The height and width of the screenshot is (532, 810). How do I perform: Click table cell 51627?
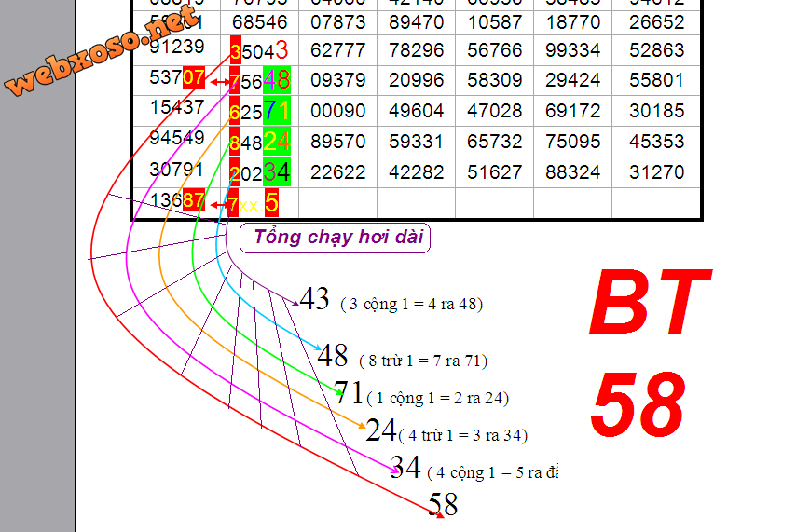(x=494, y=172)
